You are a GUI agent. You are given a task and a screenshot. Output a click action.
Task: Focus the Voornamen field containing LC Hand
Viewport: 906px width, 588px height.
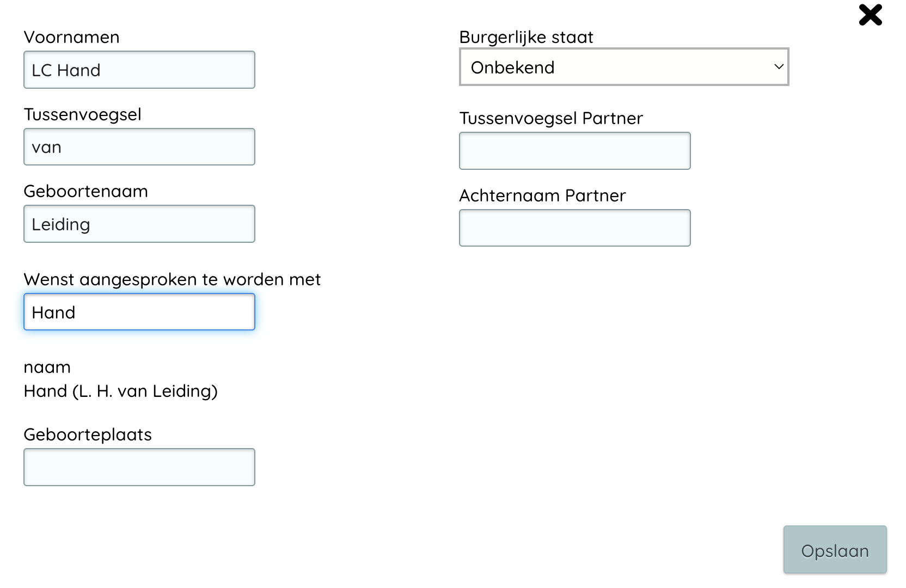click(x=139, y=70)
